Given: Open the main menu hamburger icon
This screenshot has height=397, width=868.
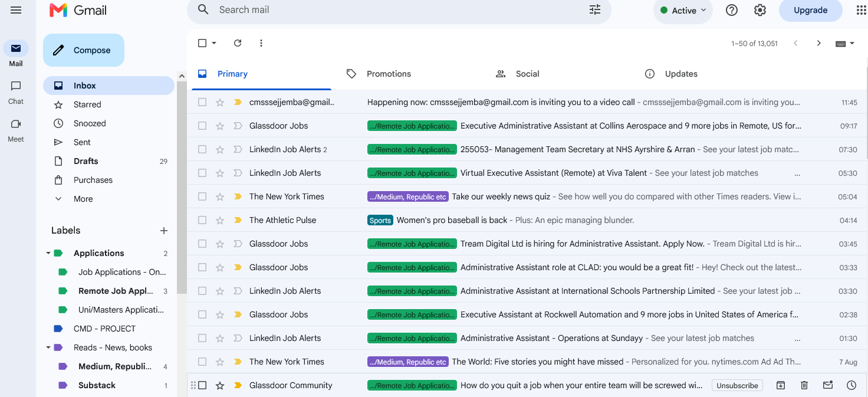Looking at the screenshot, I should [16, 10].
